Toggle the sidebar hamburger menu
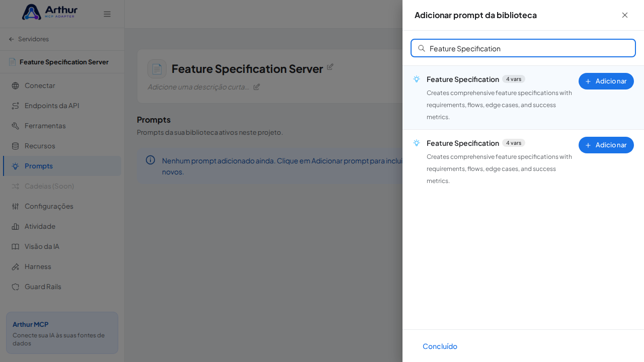 coord(107,14)
